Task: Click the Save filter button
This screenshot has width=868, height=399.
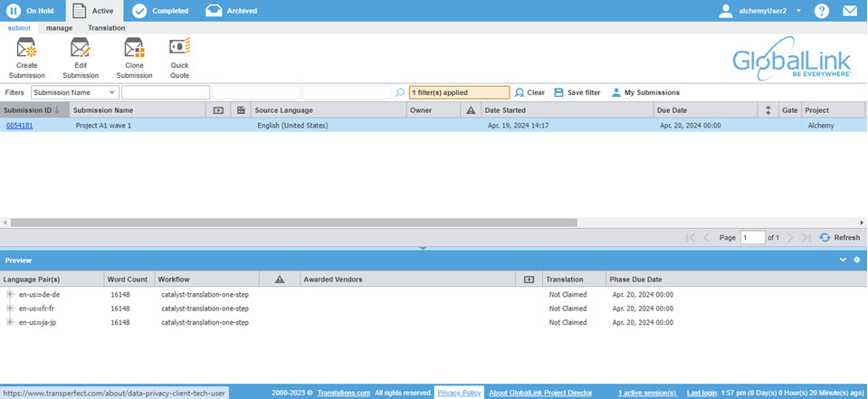Action: point(577,92)
